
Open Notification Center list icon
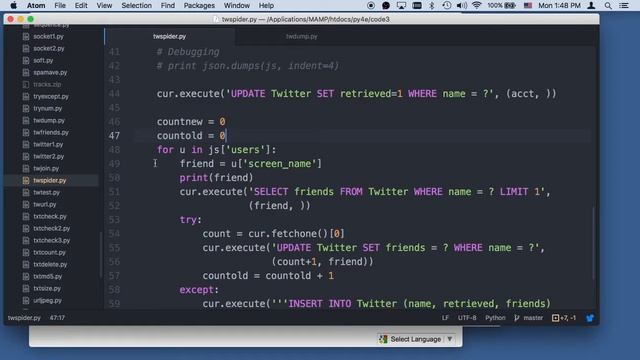click(624, 6)
